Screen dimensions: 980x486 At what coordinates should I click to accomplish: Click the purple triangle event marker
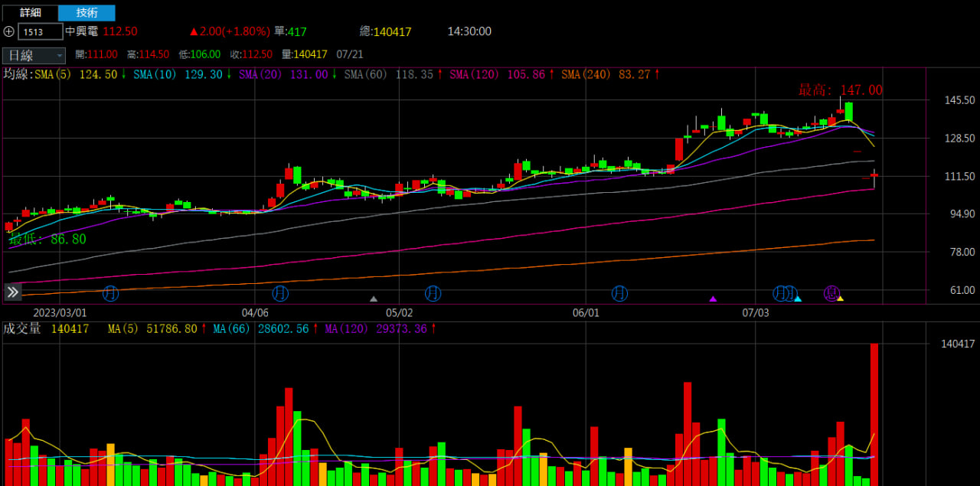[713, 298]
